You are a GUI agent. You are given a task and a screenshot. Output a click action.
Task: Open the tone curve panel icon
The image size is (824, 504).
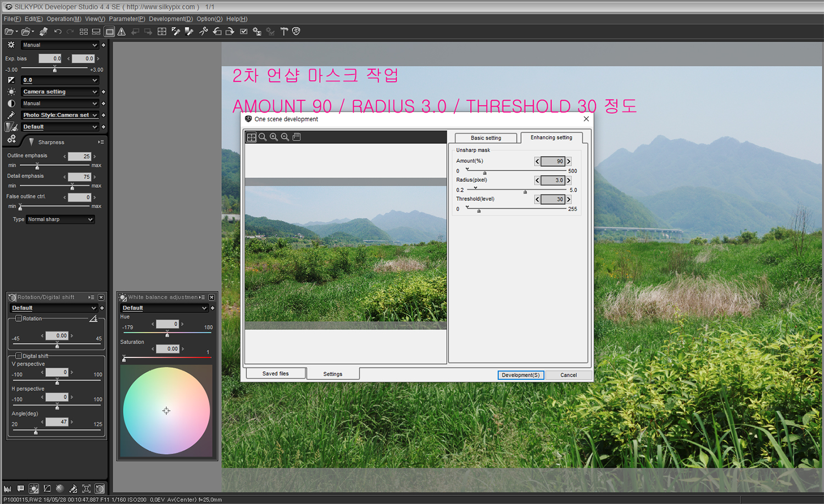click(x=47, y=489)
